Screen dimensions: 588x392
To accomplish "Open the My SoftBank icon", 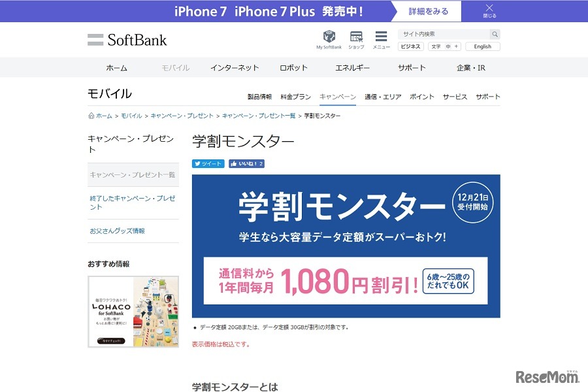I will pyautogui.click(x=329, y=39).
